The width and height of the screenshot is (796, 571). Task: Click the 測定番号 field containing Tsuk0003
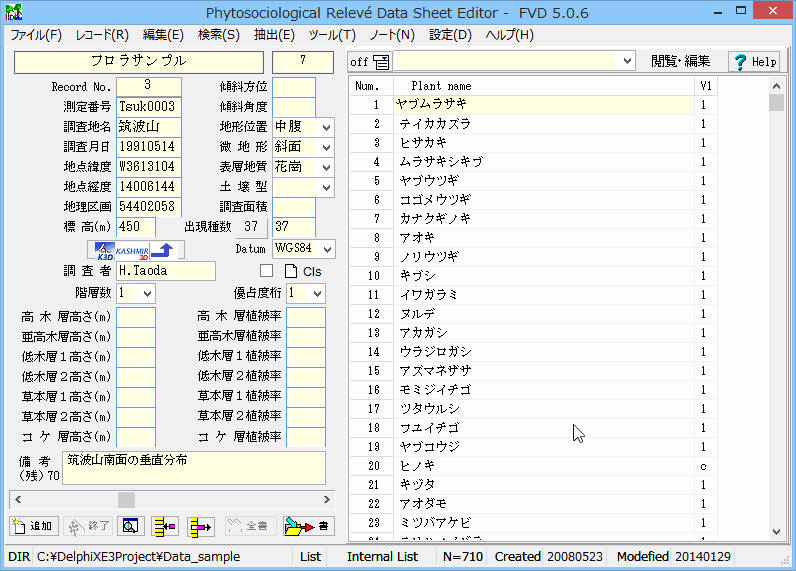pos(149,107)
